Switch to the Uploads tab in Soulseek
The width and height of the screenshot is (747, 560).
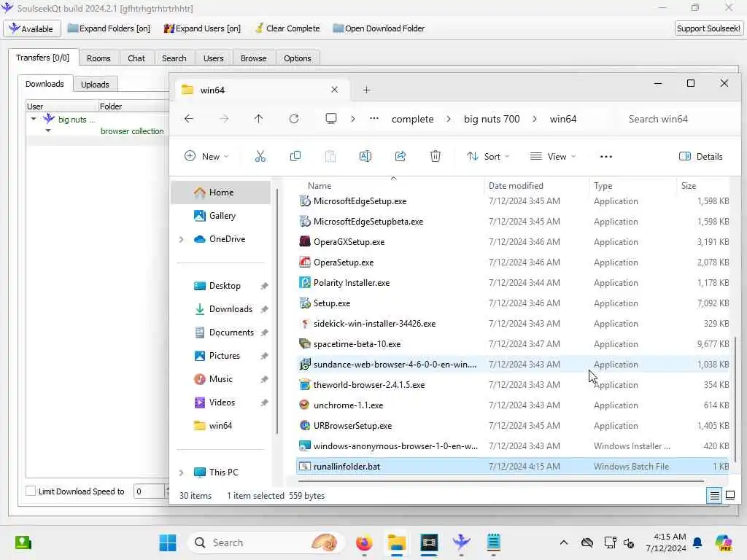(x=95, y=85)
